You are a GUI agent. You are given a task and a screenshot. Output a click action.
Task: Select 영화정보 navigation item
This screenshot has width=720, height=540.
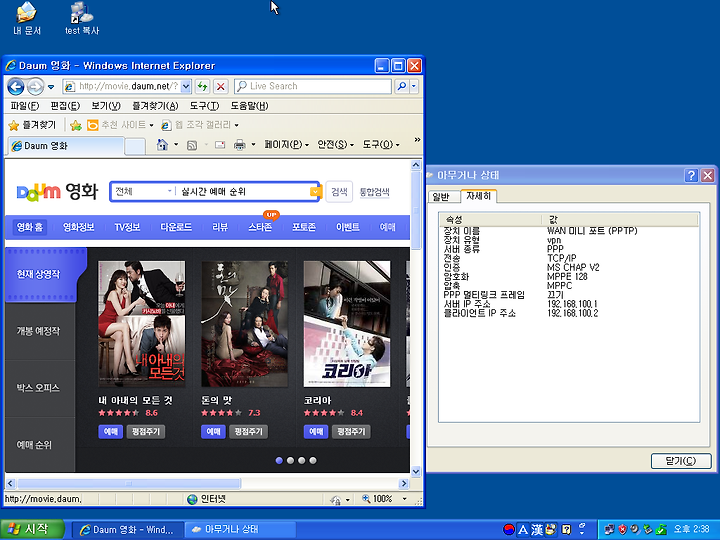click(79, 227)
